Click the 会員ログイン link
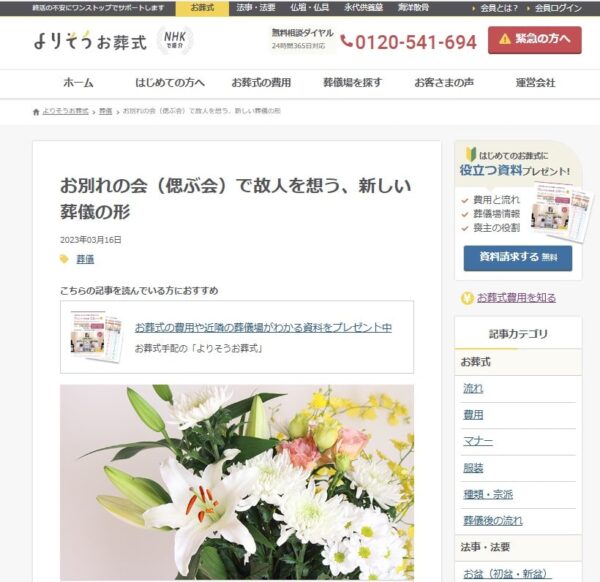 (558, 8)
